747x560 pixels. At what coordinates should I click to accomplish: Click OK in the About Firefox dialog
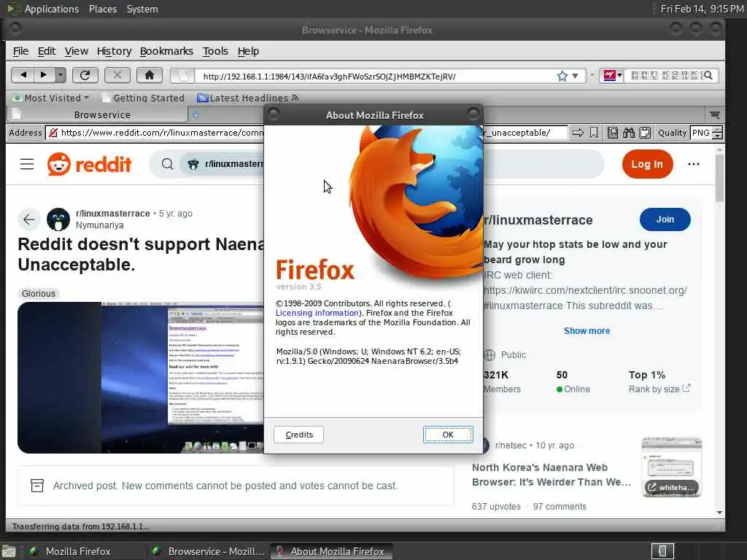[448, 435]
